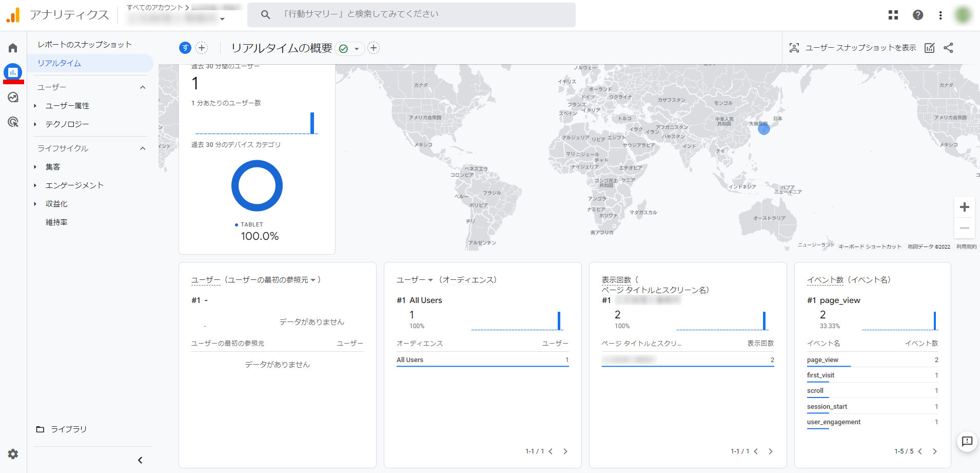980x473 pixels.
Task: Open the Google apps grid icon
Action: tap(893, 15)
